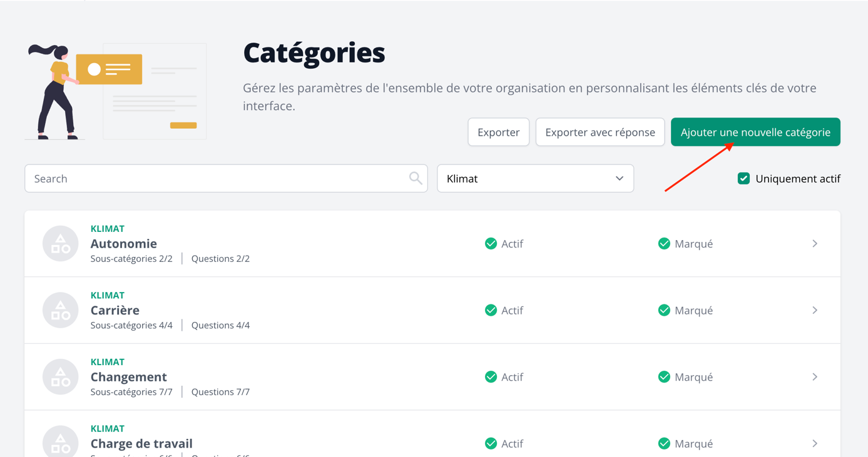Toggle the Actif status on the Carrière row
868x457 pixels.
coord(491,310)
